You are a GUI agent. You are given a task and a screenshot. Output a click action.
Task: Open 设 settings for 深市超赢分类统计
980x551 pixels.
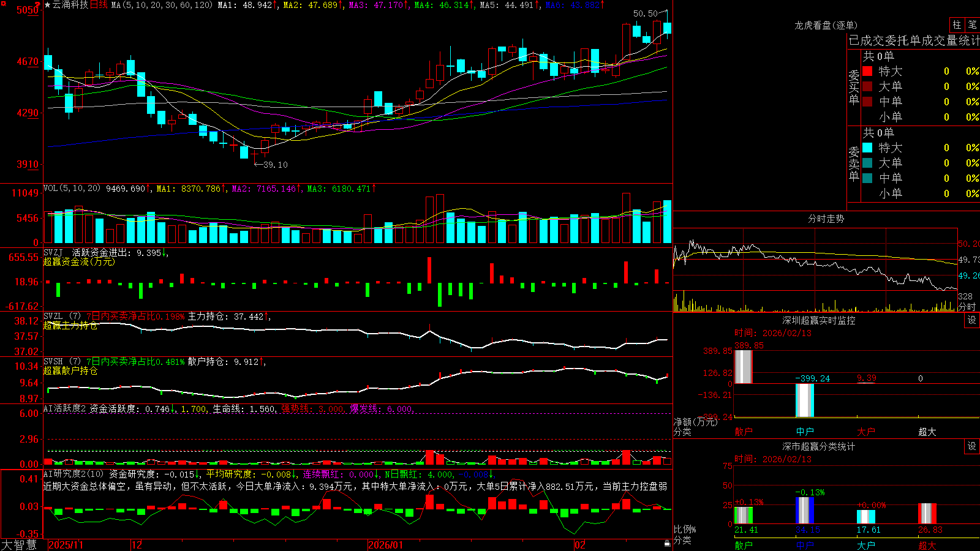pos(972,446)
